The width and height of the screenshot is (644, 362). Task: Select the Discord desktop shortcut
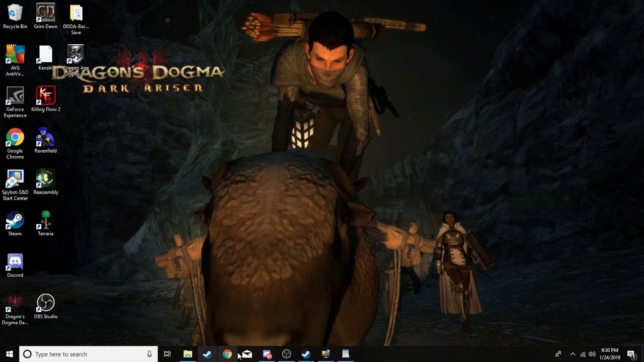(x=15, y=265)
